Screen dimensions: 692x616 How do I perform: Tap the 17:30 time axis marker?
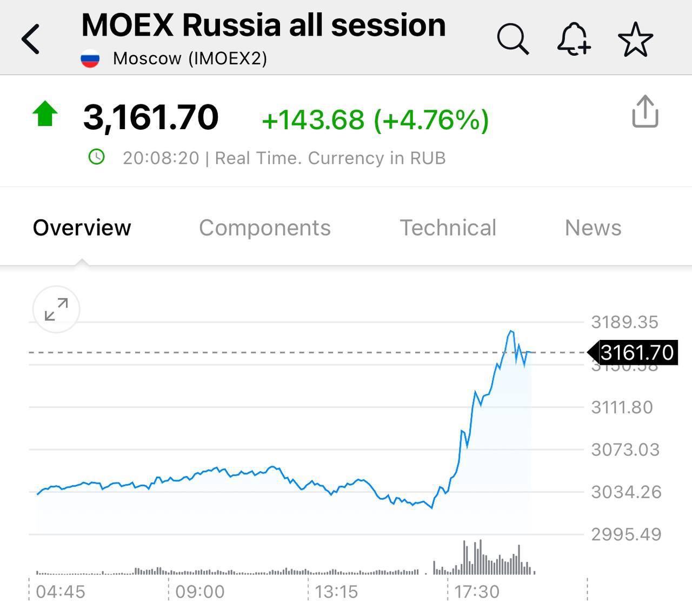pyautogui.click(x=476, y=592)
